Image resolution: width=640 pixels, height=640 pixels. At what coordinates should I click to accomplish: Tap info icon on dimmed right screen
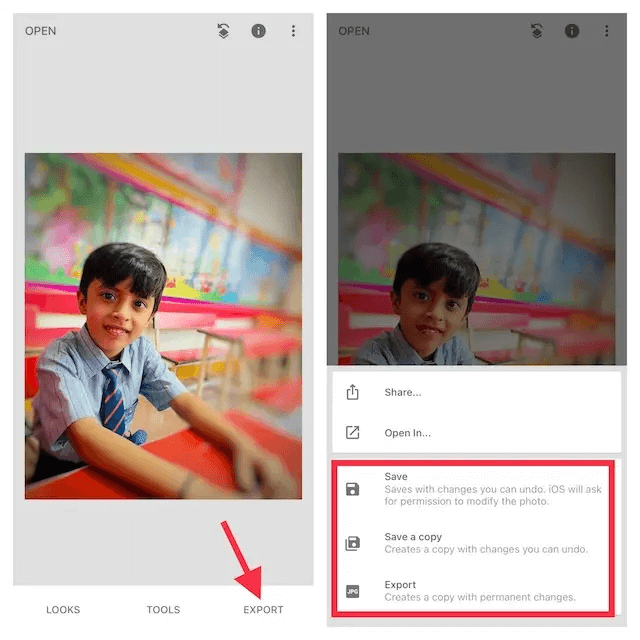point(572,31)
